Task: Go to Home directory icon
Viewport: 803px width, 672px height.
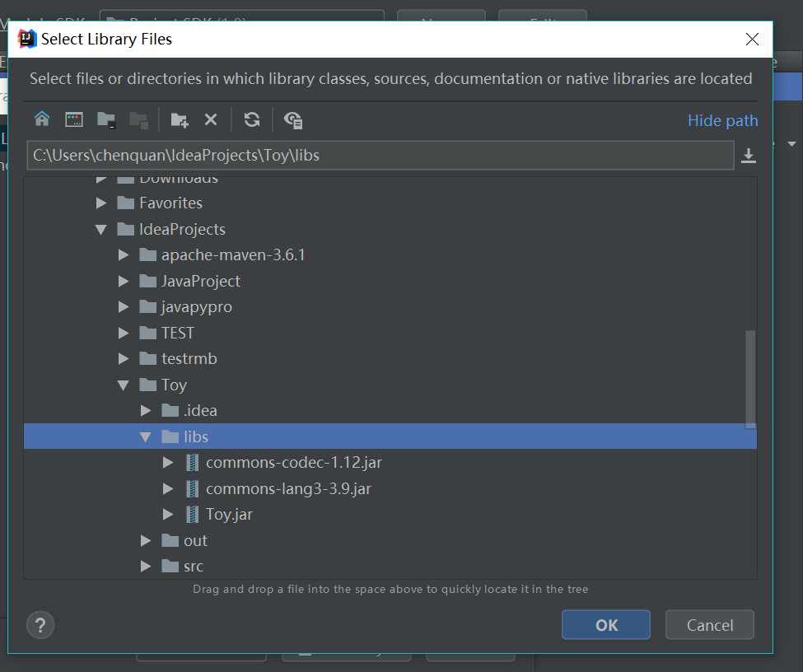Action: 42,119
